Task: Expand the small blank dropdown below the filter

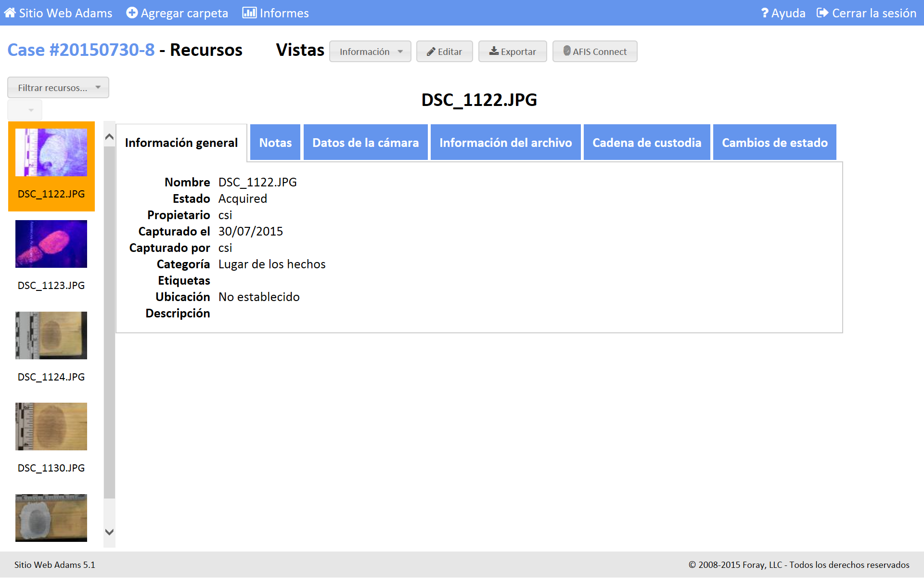Action: [25, 110]
